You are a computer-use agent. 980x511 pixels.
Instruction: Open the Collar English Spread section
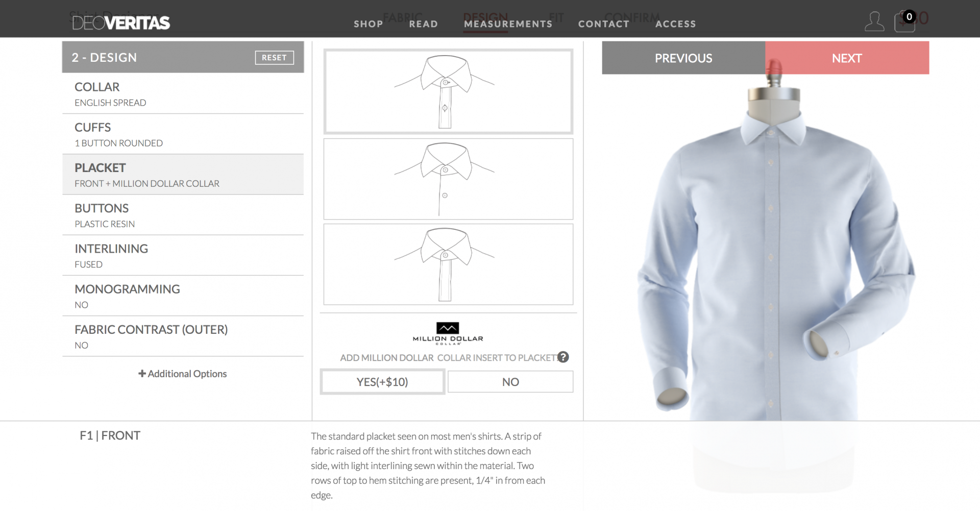[x=183, y=94]
